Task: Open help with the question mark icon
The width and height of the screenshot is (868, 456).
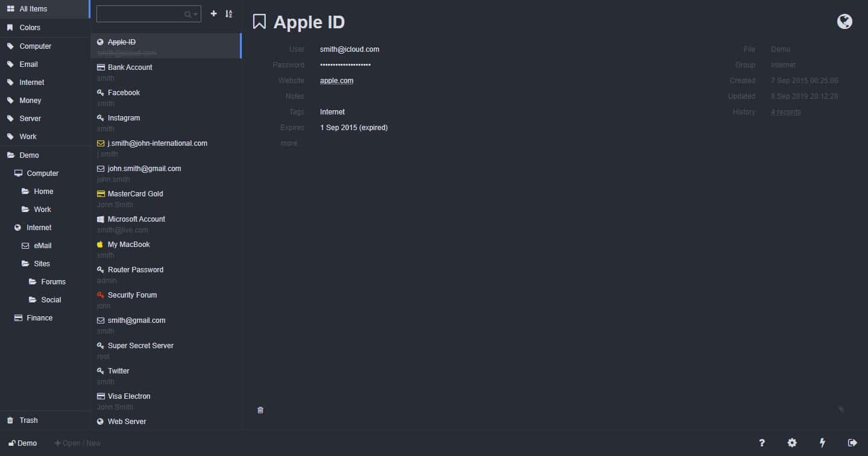Action: [762, 443]
